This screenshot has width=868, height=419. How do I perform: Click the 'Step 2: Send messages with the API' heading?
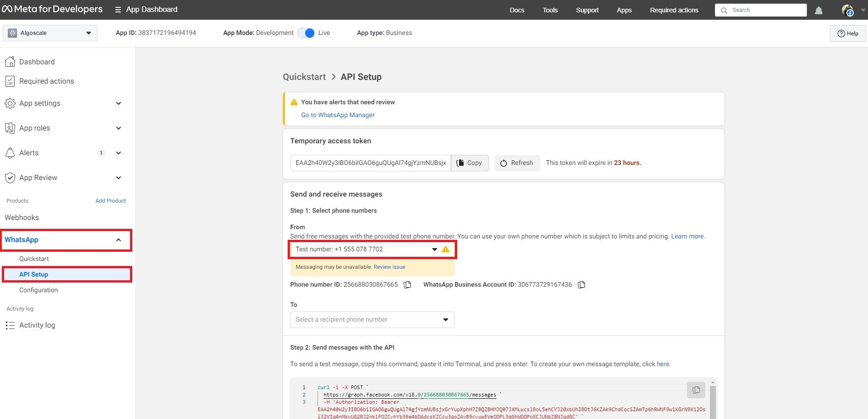pos(342,347)
